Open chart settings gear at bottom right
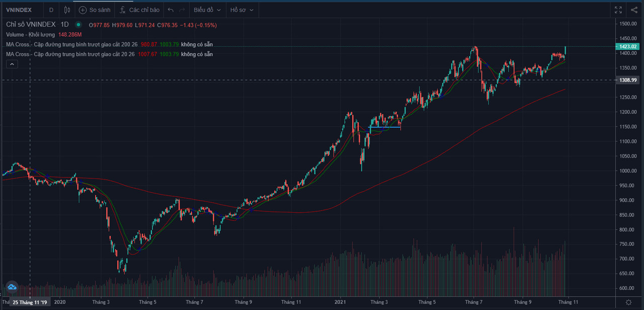Screen dimensions: 644x310 pos(629,302)
